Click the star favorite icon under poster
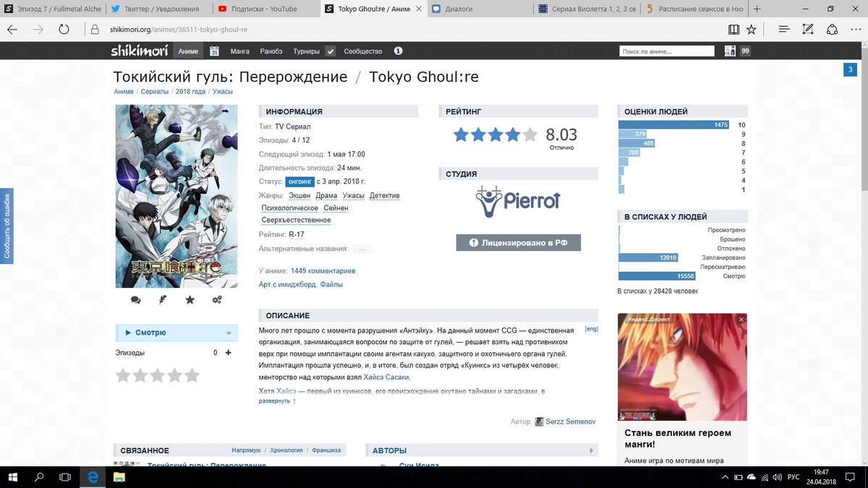The width and height of the screenshot is (868, 488). pyautogui.click(x=190, y=300)
